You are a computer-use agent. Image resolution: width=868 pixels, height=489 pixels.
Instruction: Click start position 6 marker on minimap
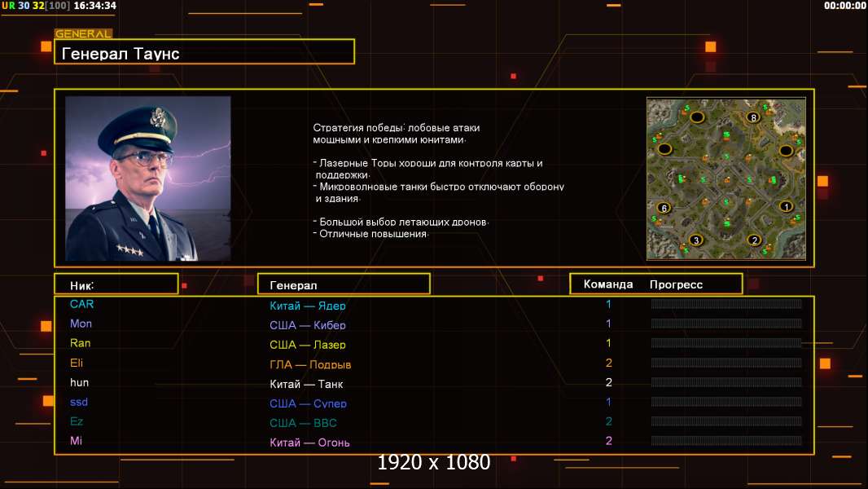[664, 208]
